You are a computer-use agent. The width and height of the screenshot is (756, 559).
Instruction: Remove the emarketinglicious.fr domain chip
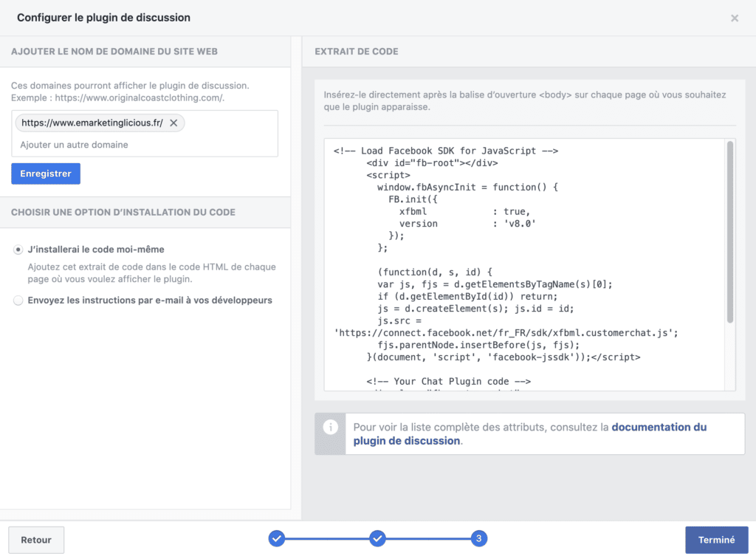(173, 123)
